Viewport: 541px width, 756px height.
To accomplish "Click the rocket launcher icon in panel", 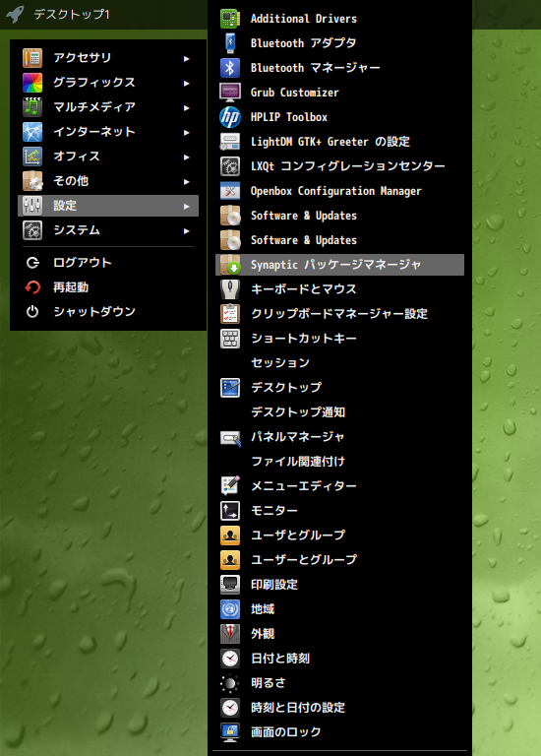I will click(15, 14).
